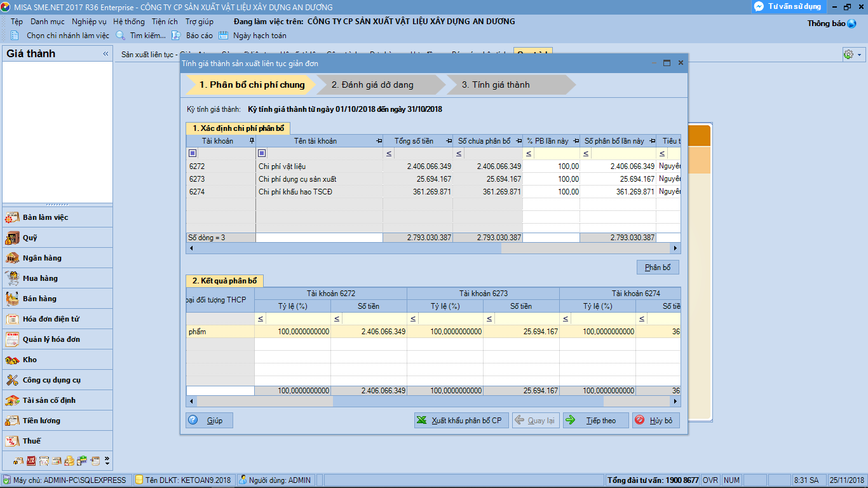Select the row Chi phí khấu hao TSCĐ
Viewport: 868px width, 488px height.
click(x=433, y=192)
